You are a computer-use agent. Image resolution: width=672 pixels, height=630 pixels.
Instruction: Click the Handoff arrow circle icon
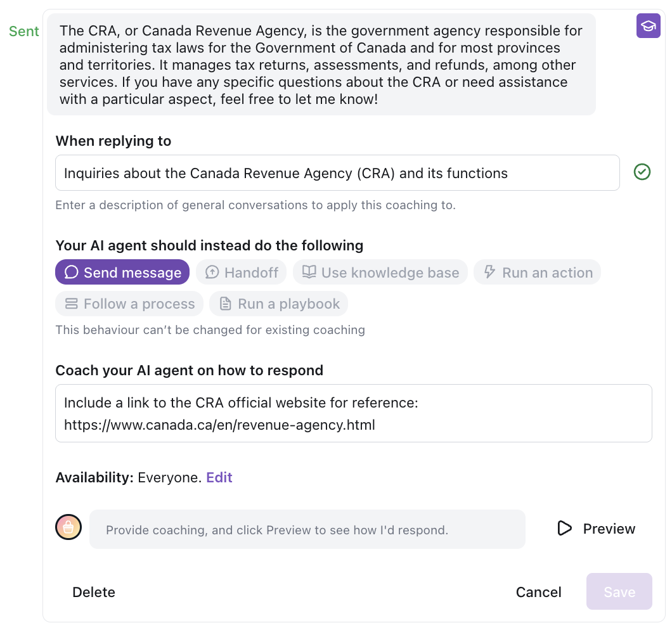[x=212, y=273]
